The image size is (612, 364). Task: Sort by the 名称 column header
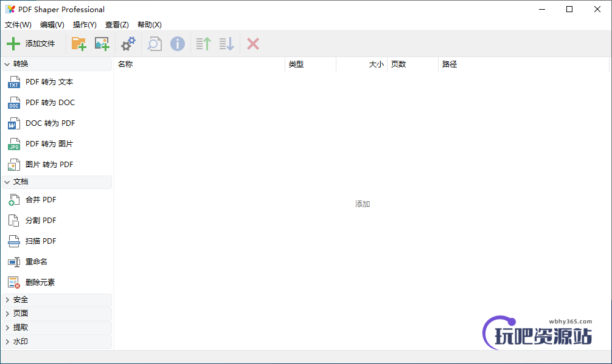200,64
